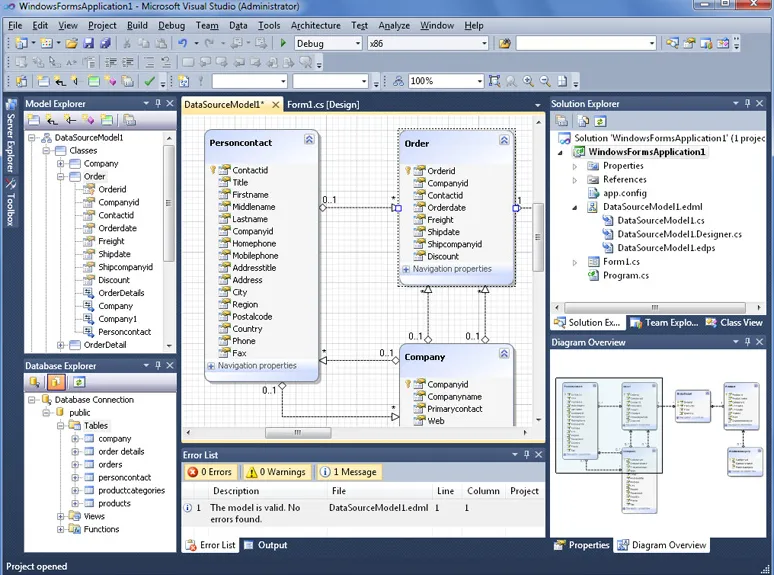Click the Refresh icon in Solution Explorer toolbar
This screenshot has width=774, height=575.
tap(600, 120)
